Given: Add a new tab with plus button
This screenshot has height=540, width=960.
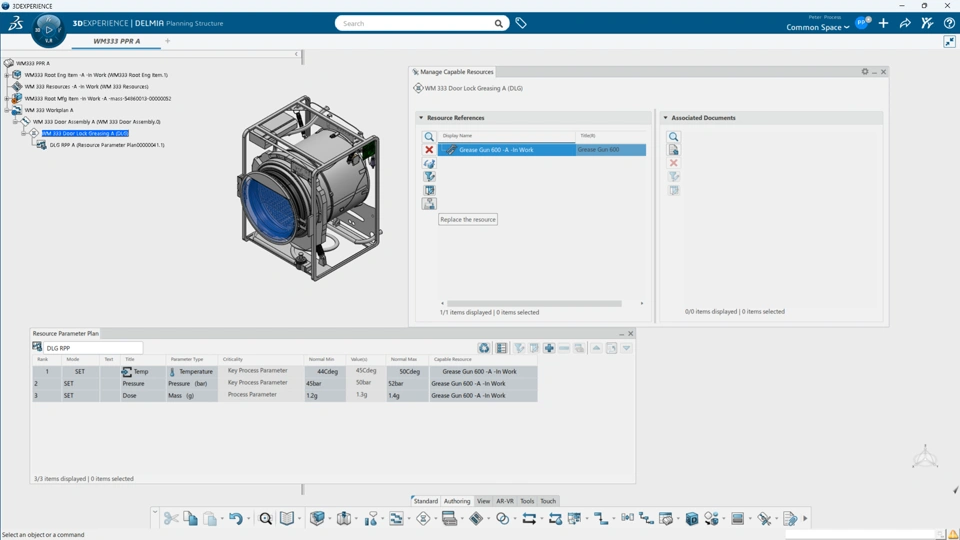Looking at the screenshot, I should 167,41.
